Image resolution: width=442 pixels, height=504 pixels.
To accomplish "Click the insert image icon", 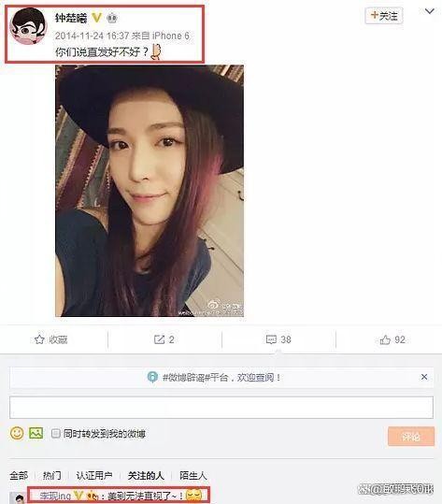I will [x=36, y=433].
